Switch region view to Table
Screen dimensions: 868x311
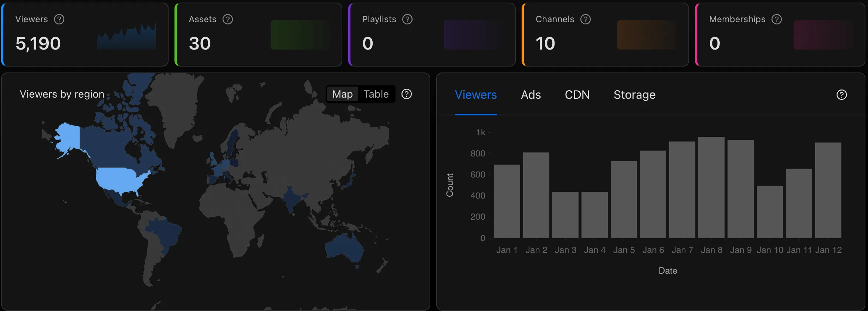[376, 94]
